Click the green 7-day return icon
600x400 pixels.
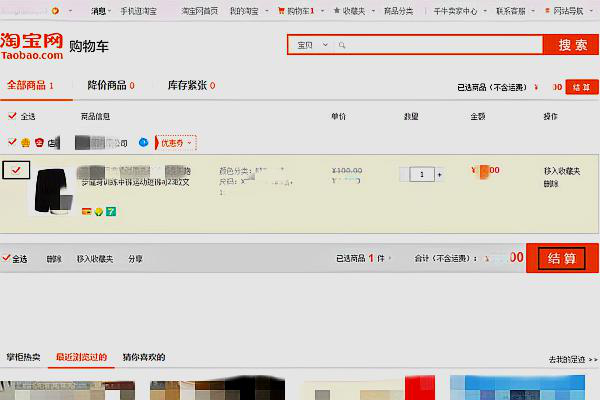click(x=111, y=211)
